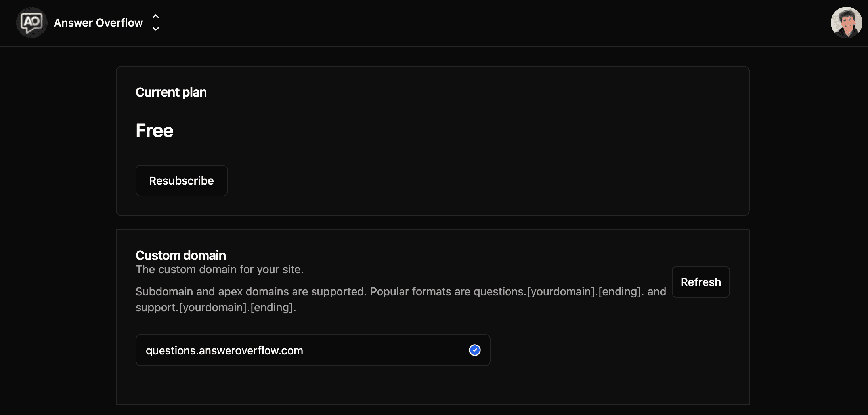Click empty middle area of top header bar

(476, 23)
